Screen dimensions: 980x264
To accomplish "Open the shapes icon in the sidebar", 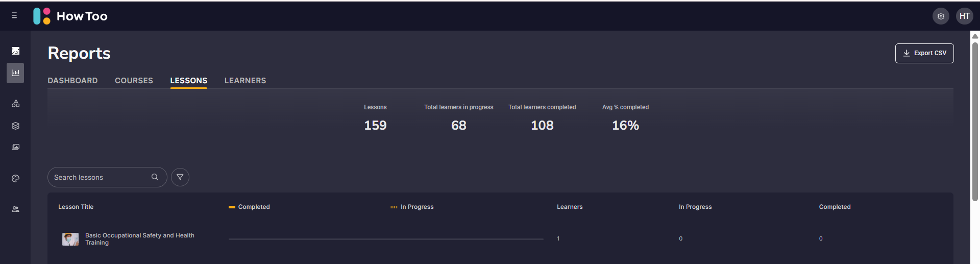I will 15,104.
